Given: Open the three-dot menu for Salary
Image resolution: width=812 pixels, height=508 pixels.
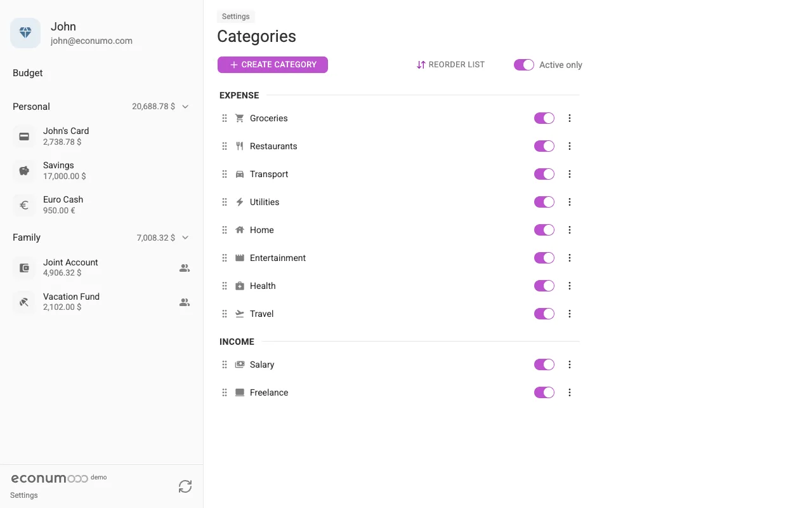Looking at the screenshot, I should click(570, 364).
